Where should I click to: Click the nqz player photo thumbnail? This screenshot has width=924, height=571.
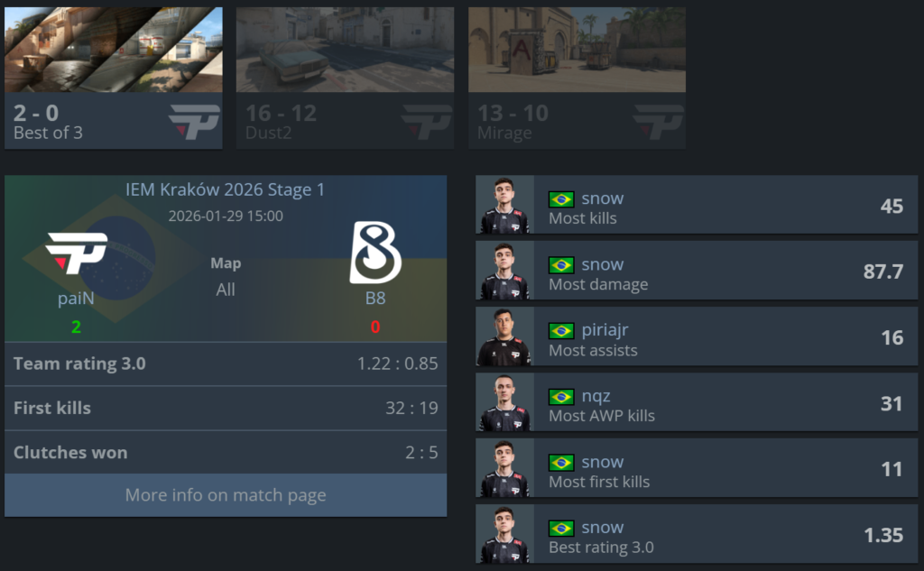coord(504,402)
